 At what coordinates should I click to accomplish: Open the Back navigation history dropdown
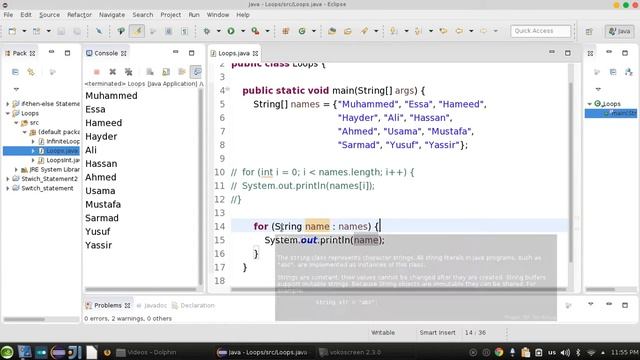471,31
